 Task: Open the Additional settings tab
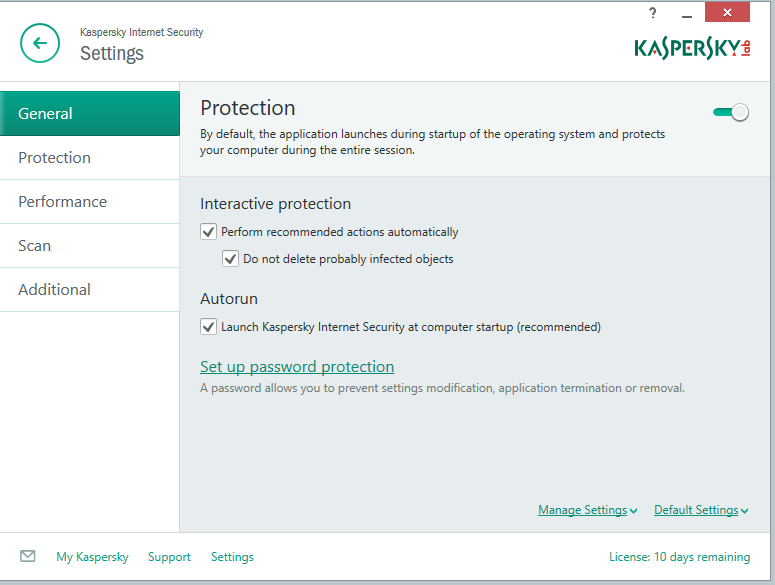coord(90,289)
